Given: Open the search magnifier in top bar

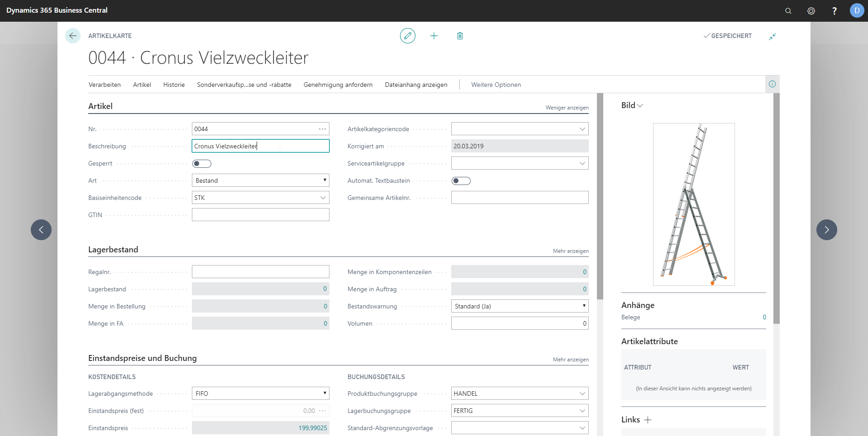Looking at the screenshot, I should tap(788, 11).
